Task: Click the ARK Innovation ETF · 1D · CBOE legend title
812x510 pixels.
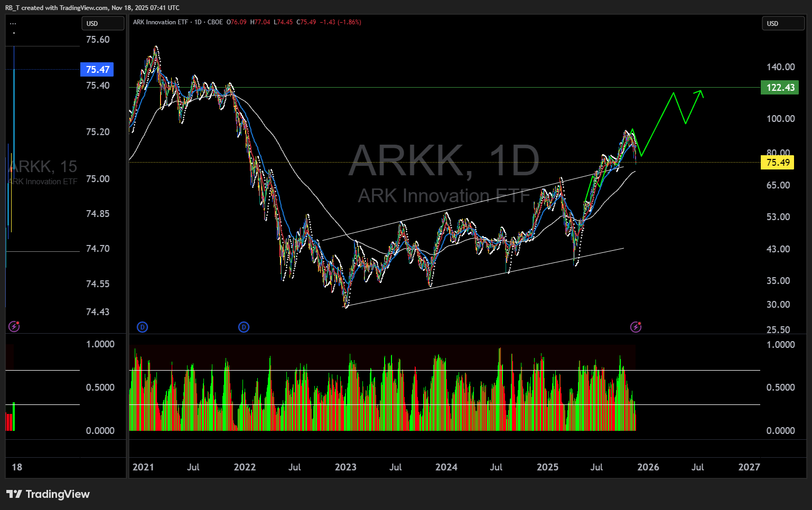Action: pyautogui.click(x=178, y=22)
